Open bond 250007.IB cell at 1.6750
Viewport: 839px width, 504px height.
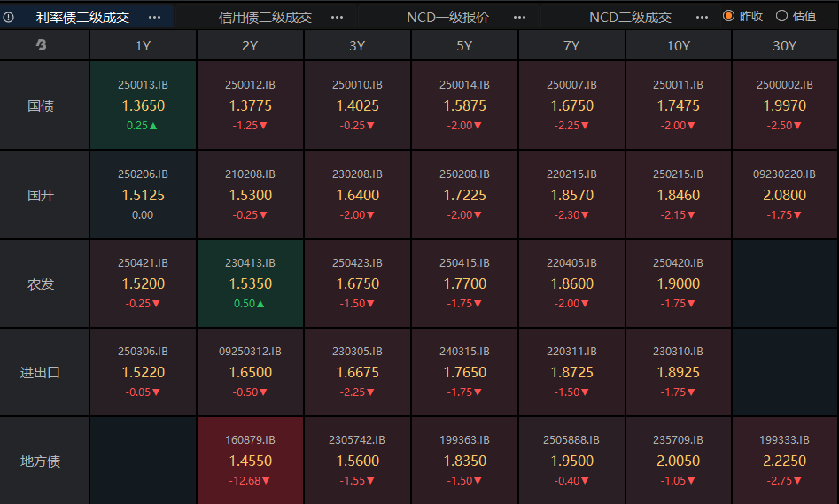pos(571,105)
